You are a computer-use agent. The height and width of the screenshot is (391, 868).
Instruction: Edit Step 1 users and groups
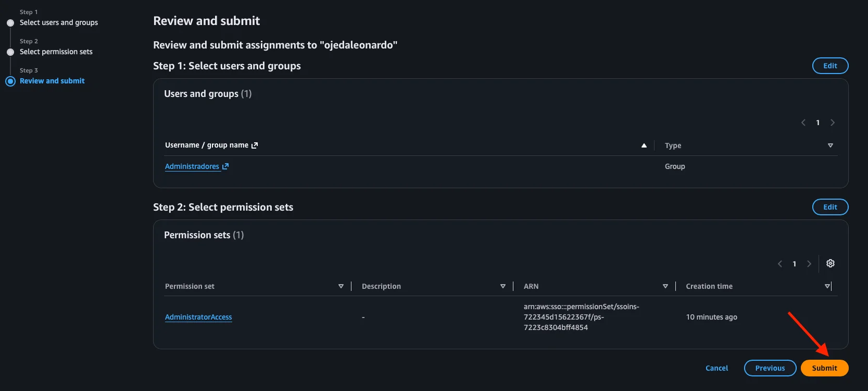point(831,66)
